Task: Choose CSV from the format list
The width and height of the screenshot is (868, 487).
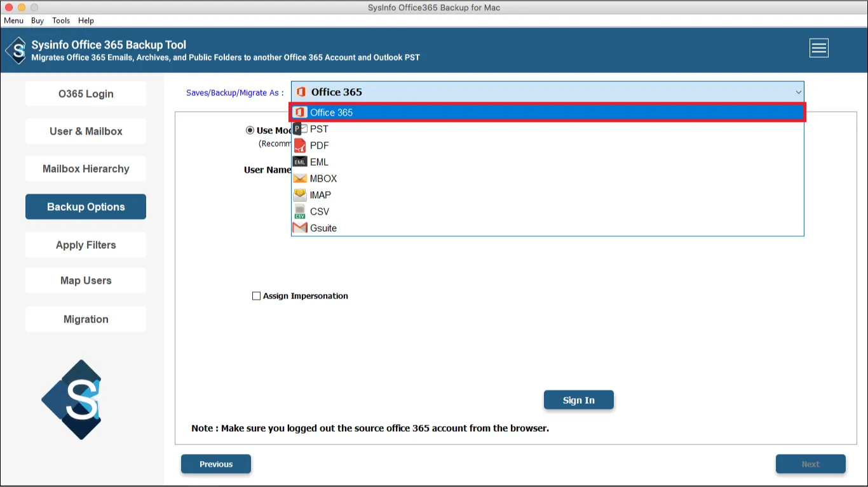Action: coord(548,211)
